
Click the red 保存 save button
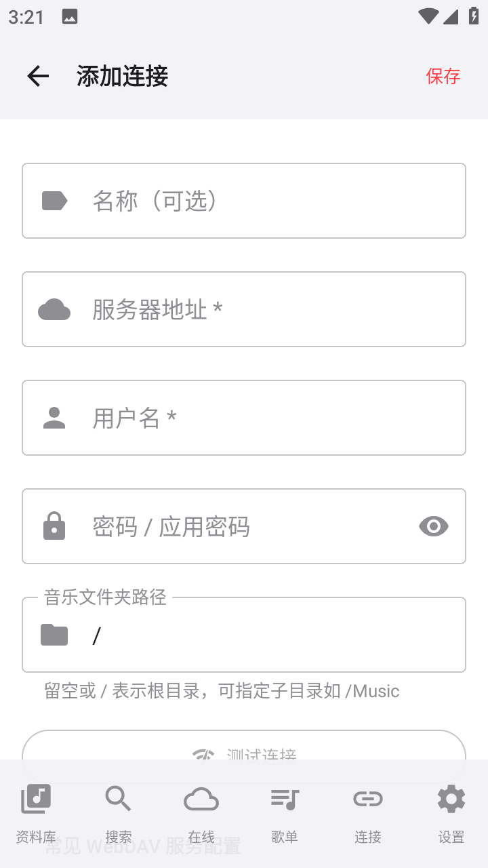pos(443,76)
